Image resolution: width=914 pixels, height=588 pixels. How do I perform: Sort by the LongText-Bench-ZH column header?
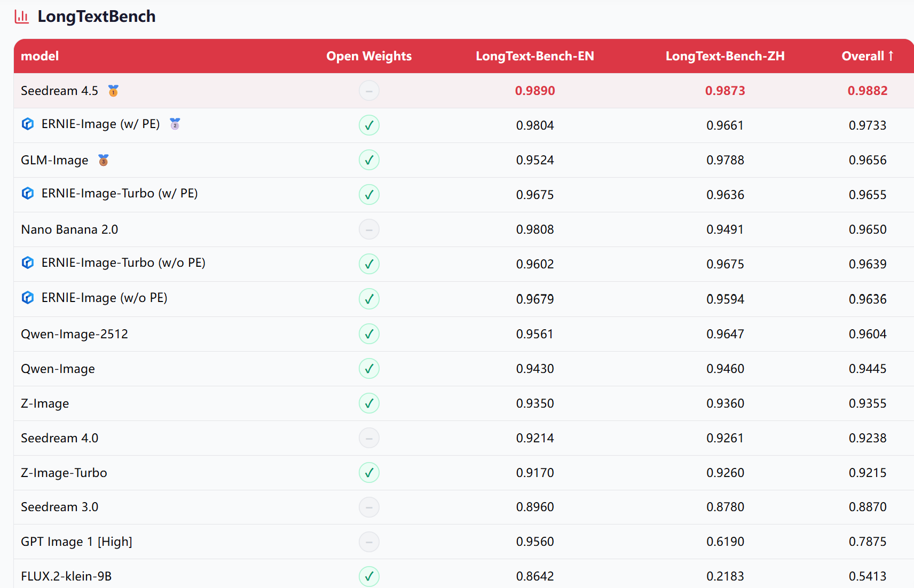click(x=724, y=56)
